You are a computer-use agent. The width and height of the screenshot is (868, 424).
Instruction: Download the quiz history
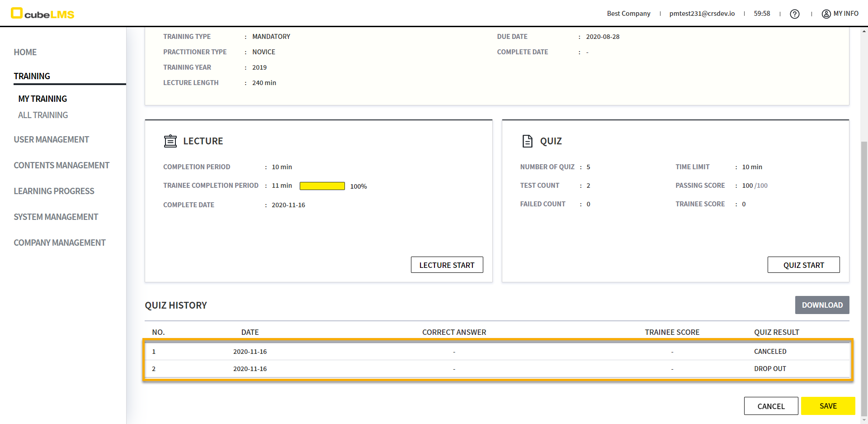(822, 305)
